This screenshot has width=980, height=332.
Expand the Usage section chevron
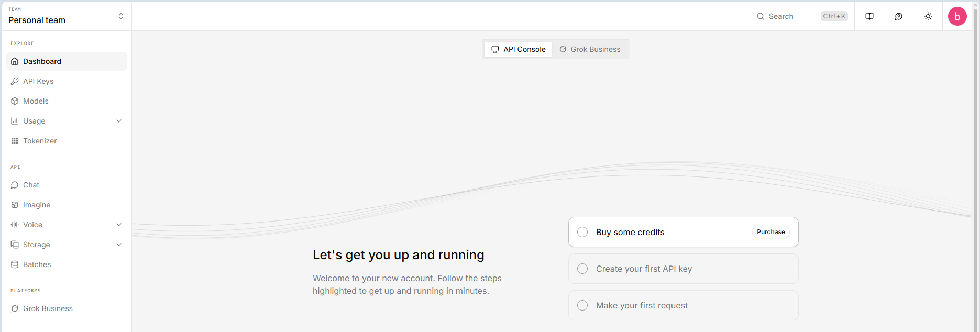coord(119,121)
